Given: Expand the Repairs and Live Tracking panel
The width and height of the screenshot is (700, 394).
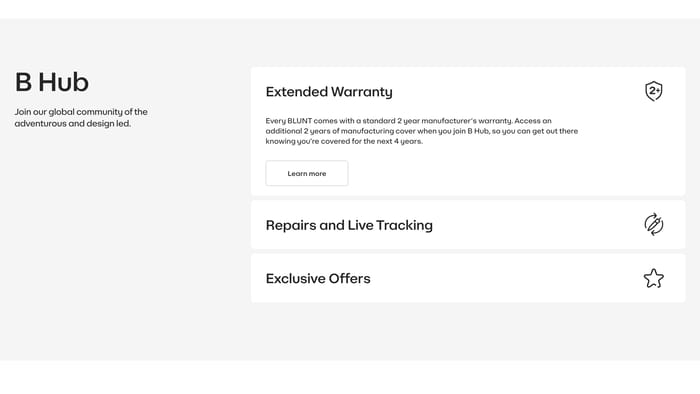Looking at the screenshot, I should (x=468, y=224).
